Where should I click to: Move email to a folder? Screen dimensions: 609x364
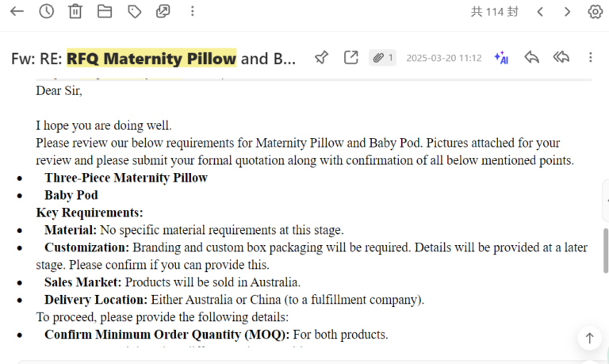click(x=104, y=11)
